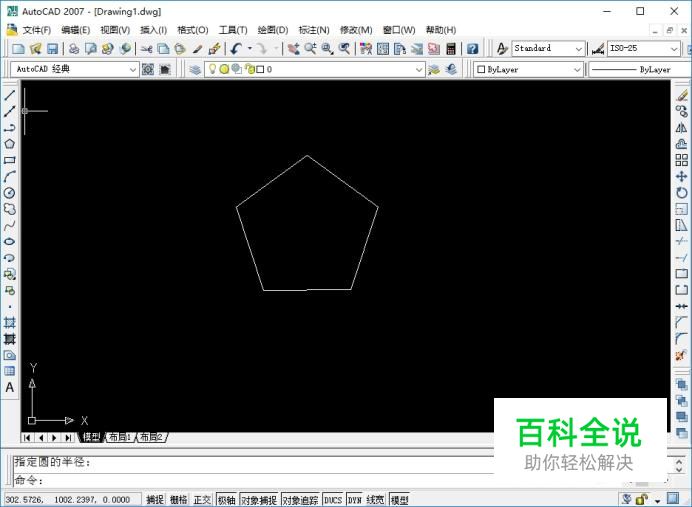Screen dimensions: 692x507
Task: Click the 模型 button in status bar
Action: [x=399, y=499]
